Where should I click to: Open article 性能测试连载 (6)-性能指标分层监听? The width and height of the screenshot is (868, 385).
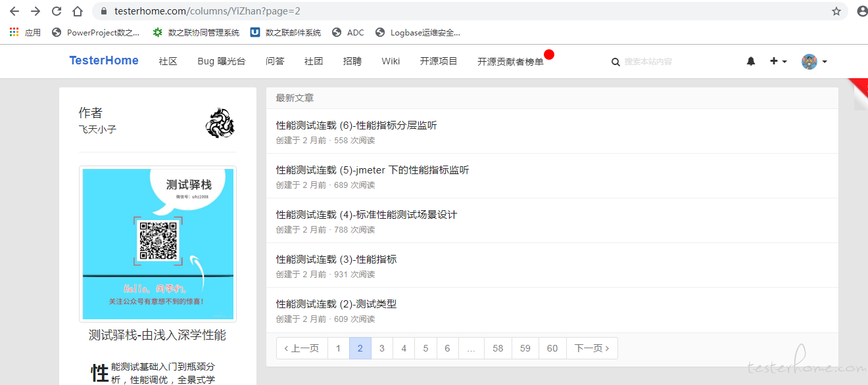(x=356, y=125)
